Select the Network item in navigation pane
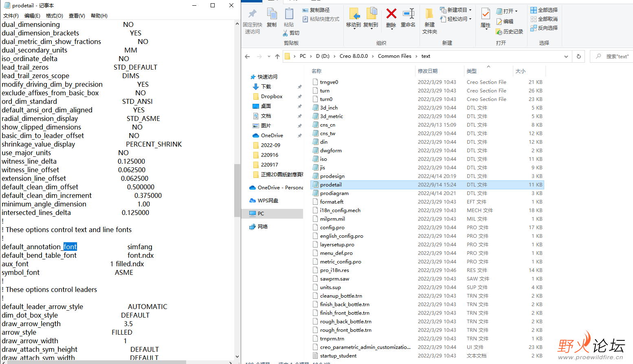The width and height of the screenshot is (633, 364). [x=259, y=226]
